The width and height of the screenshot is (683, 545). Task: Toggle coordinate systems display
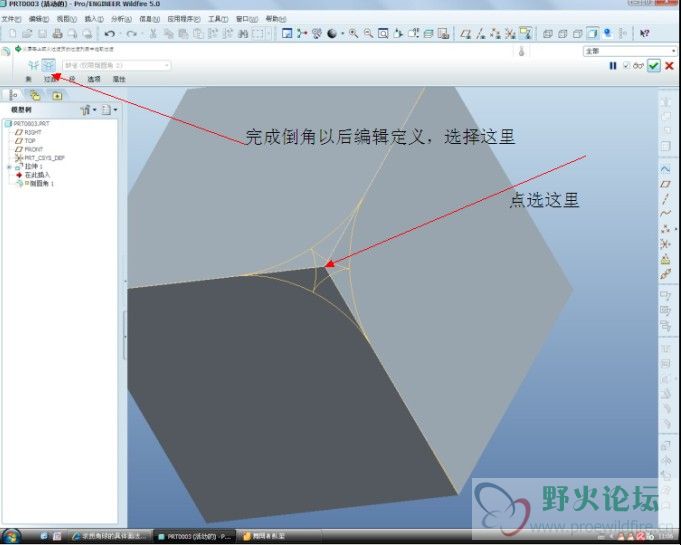(x=510, y=34)
